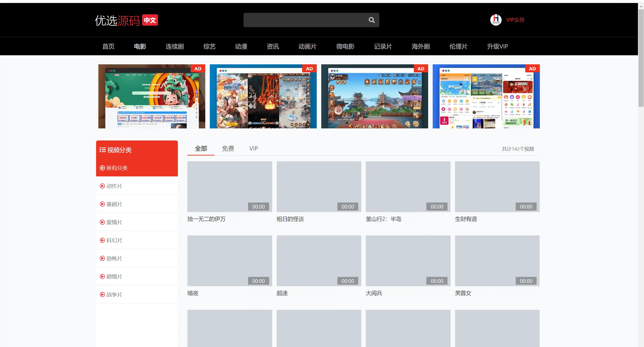Expand 电影 movies navigation menu item
This screenshot has width=644, height=347.
(x=140, y=46)
